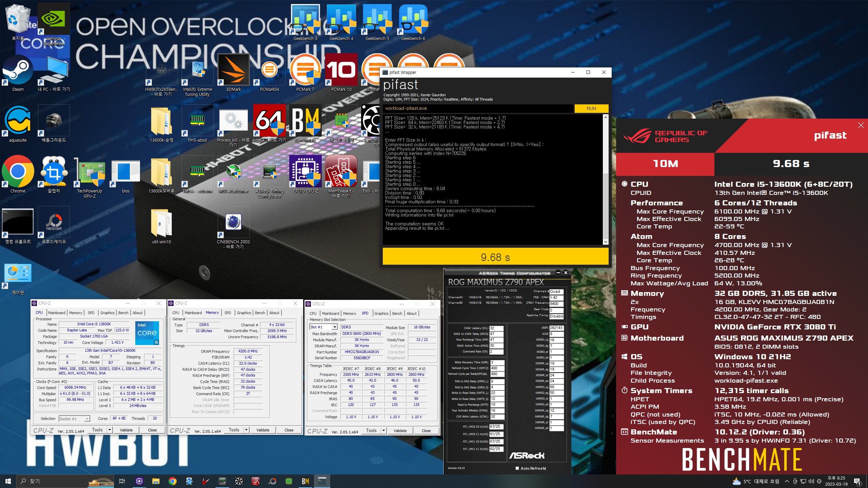This screenshot has height=488, width=868.
Task: Click pifast output scrollbar down arrow
Action: pyautogui.click(x=606, y=242)
